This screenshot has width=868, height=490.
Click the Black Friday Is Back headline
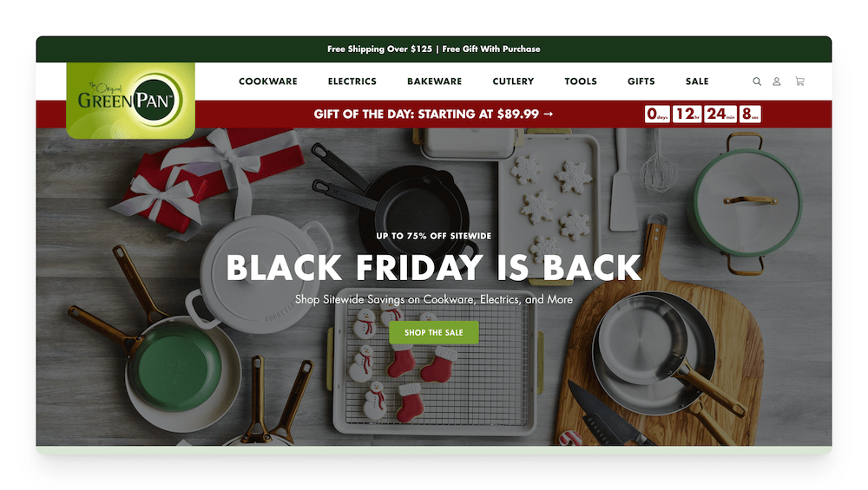pyautogui.click(x=433, y=268)
